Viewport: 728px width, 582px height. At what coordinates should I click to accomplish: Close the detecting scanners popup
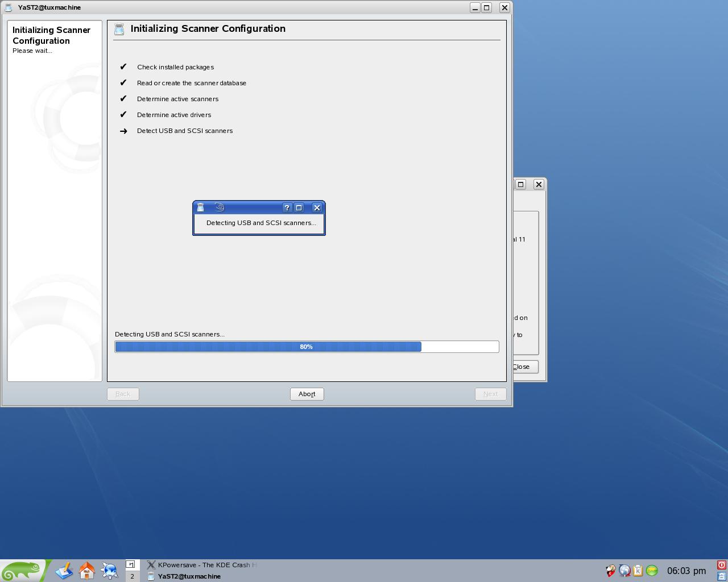317,208
